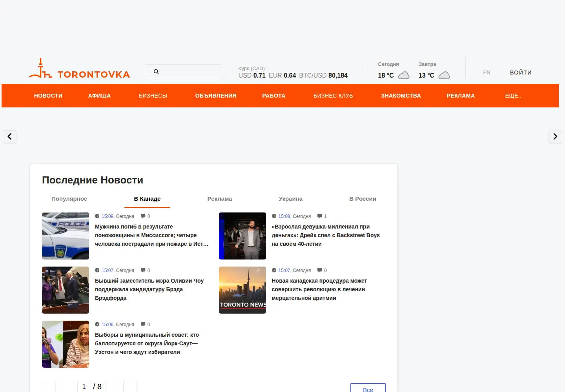565x392 pixels.
Task: Open the БИЗНЕС КЛУБ menu item
Action: 333,96
